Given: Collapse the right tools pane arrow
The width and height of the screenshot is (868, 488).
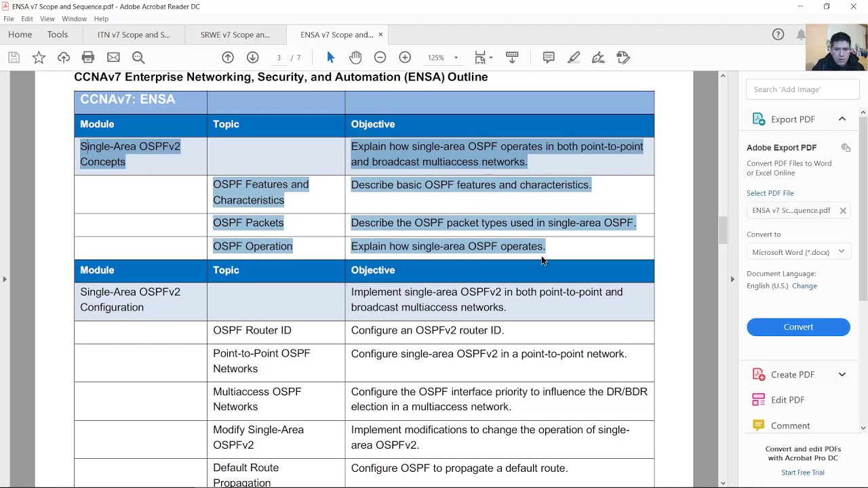Looking at the screenshot, I should [732, 279].
